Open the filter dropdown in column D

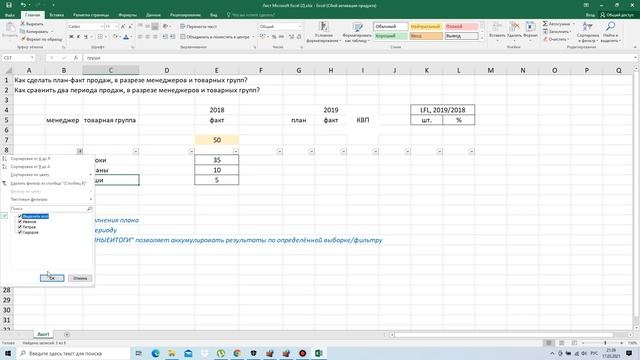pyautogui.click(x=191, y=151)
